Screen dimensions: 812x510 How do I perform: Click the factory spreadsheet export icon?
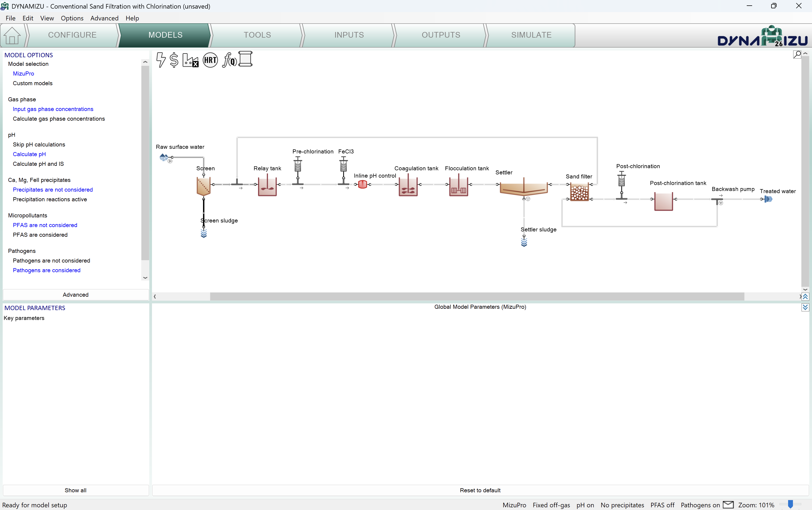pyautogui.click(x=190, y=60)
